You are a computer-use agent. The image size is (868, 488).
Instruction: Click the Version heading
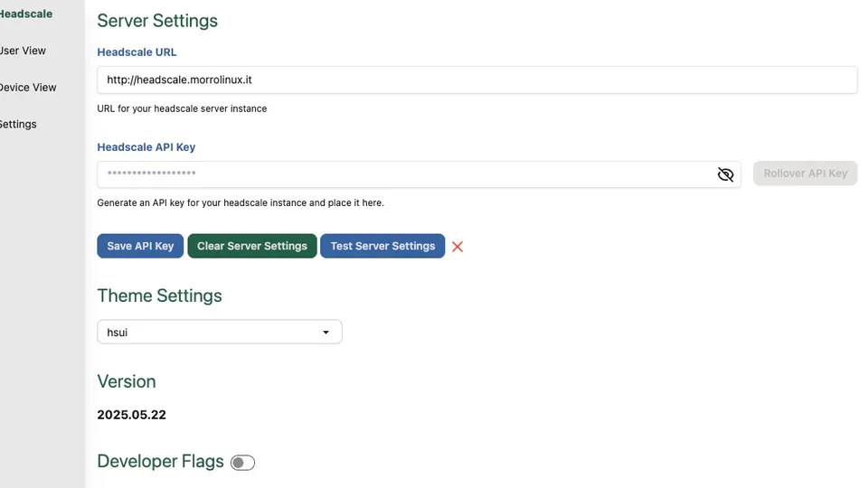click(127, 381)
